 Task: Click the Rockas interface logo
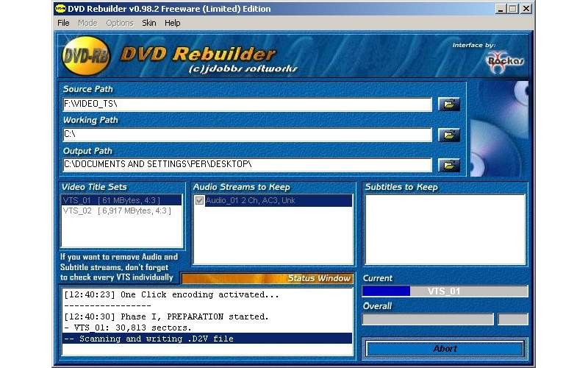pyautogui.click(x=504, y=61)
